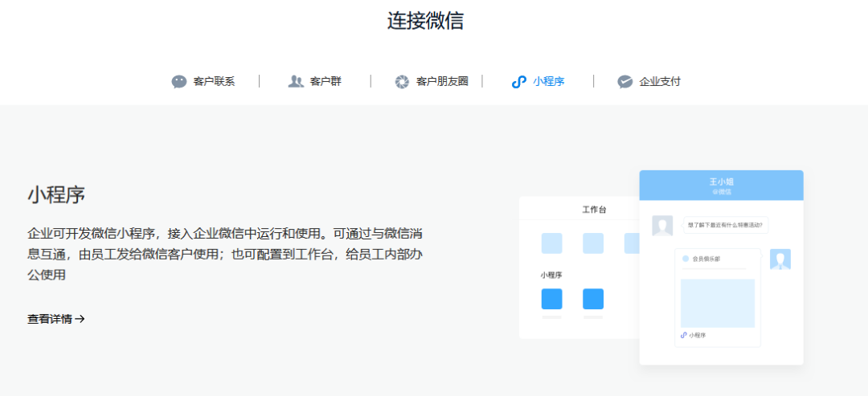Viewport: 868px width, 396px height.
Task: Select the 小程序 tab label
Action: 549,82
